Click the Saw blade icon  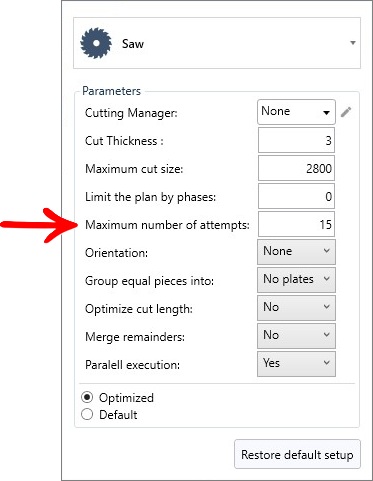click(96, 43)
